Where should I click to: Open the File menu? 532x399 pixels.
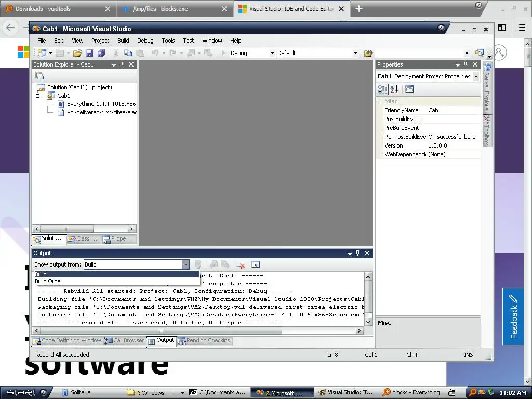tap(42, 41)
